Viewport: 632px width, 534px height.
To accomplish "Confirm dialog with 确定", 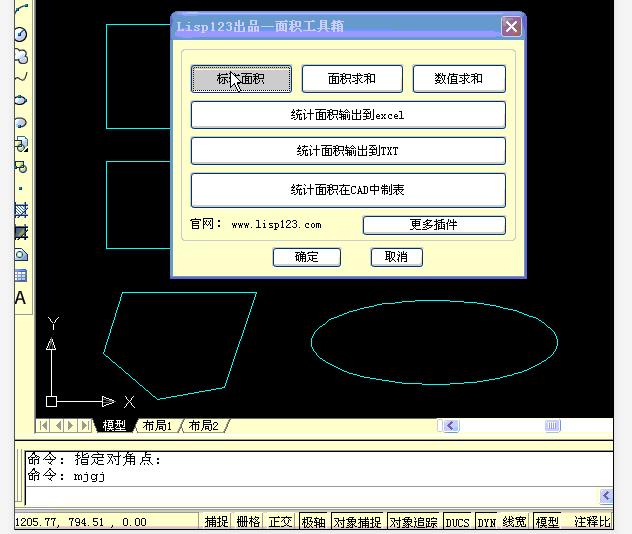I will (307, 257).
